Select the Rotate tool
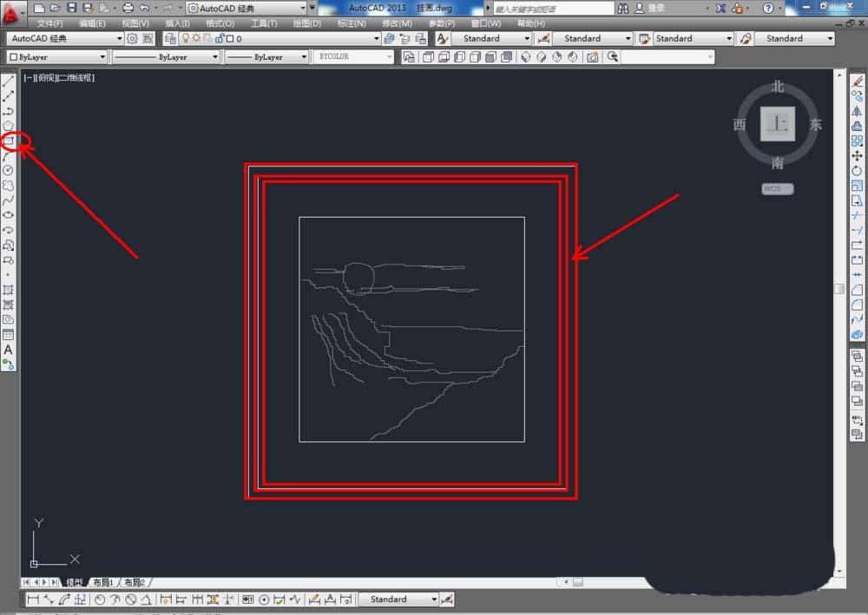 tap(857, 171)
